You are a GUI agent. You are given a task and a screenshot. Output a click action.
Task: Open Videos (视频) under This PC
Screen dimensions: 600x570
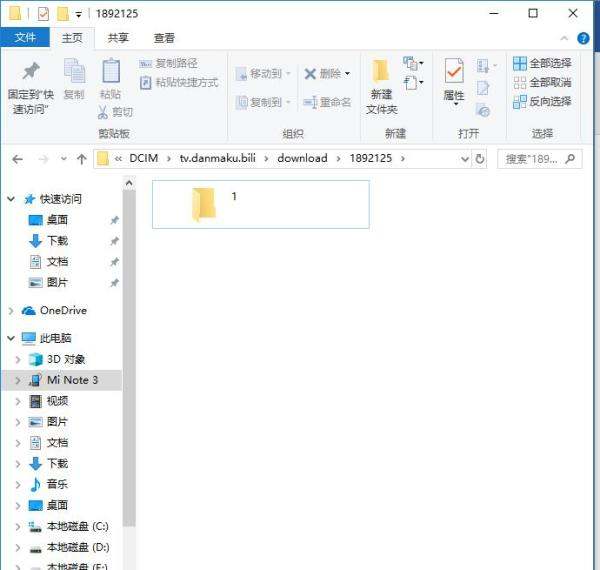point(57,401)
